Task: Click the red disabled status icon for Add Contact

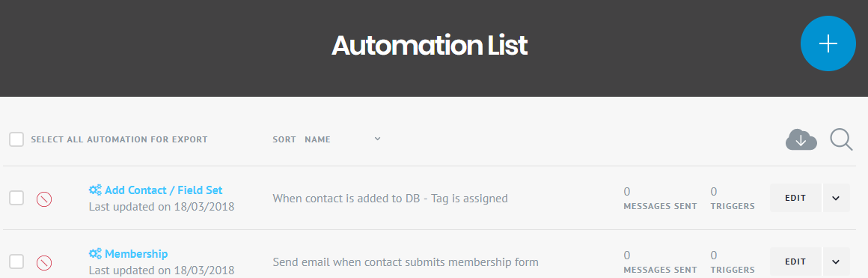Action: click(x=44, y=199)
